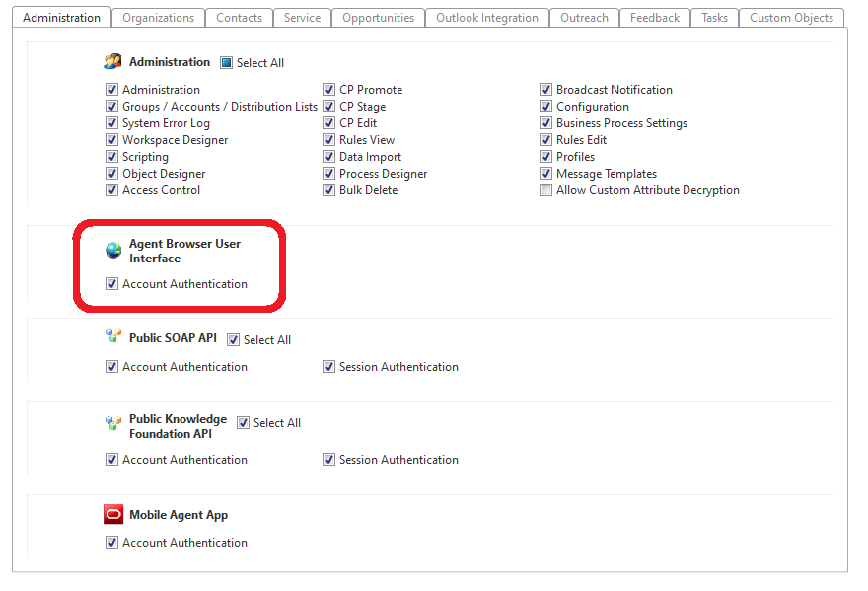Switch to the Outreach tab
Viewport: 868px width, 591px height.
tap(584, 18)
